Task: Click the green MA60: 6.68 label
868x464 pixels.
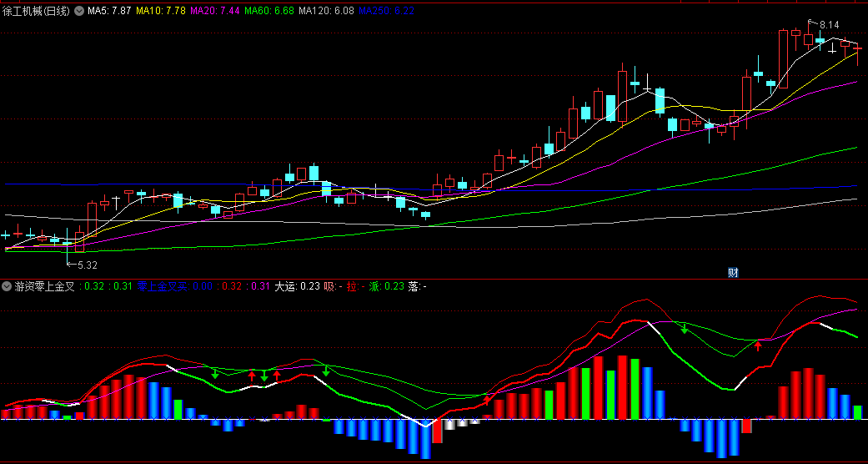Action: [x=269, y=11]
